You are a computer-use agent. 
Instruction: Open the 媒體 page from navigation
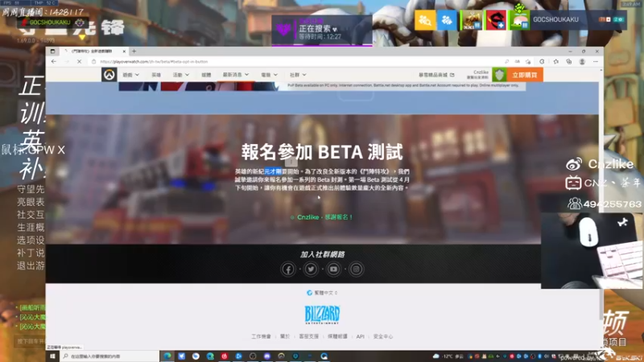pyautogui.click(x=206, y=75)
